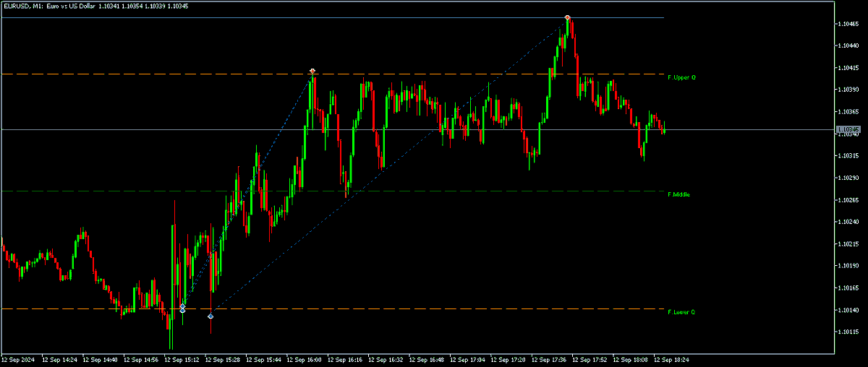Click the 12 Sep 15:44 time label

pyautogui.click(x=264, y=359)
